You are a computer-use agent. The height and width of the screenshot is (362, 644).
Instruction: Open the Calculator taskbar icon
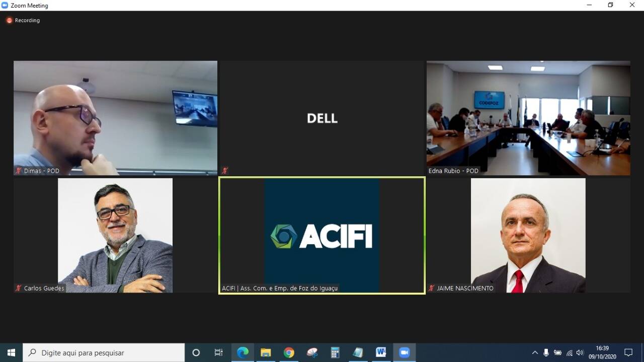pos(335,352)
